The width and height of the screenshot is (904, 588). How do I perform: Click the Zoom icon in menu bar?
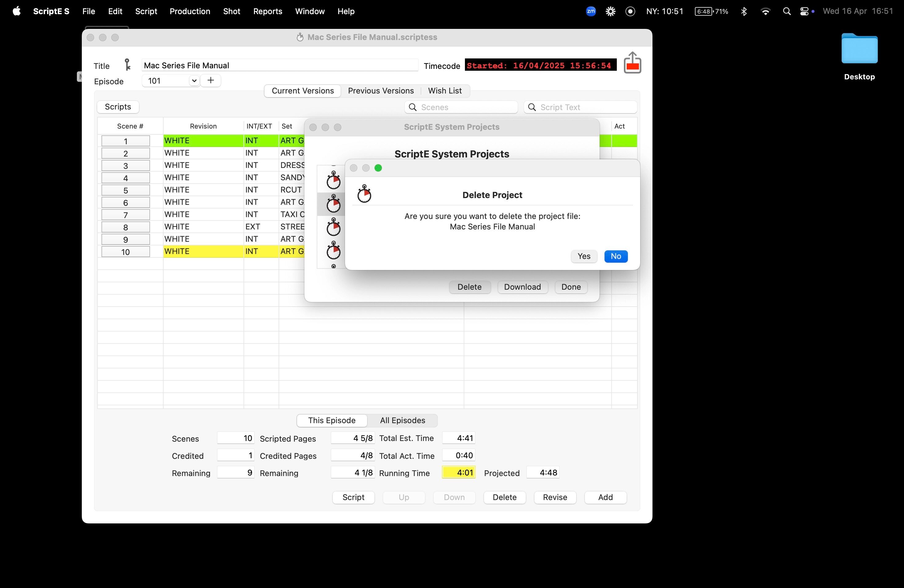pos(591,11)
